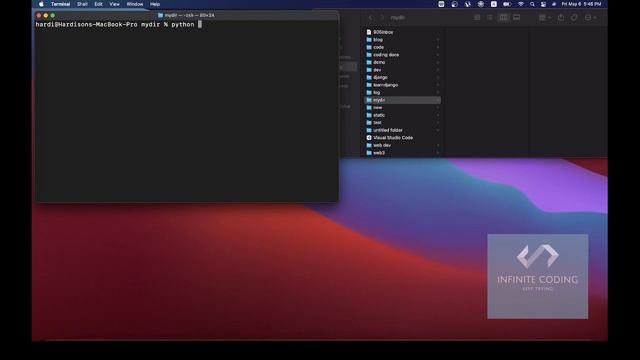The image size is (640, 360).
Task: Click the first item in the menu bar status icons
Action: (441, 4)
